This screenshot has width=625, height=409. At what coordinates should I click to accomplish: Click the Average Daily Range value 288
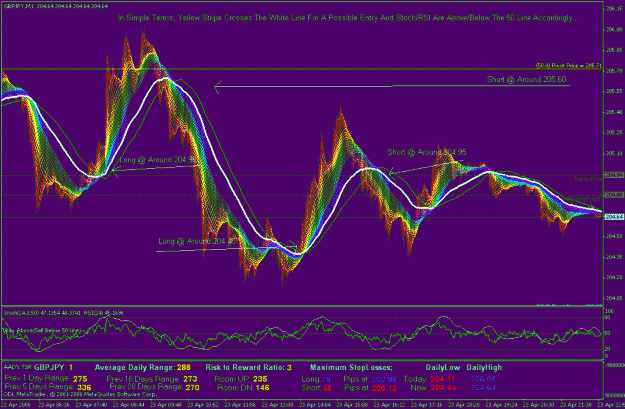[184, 368]
